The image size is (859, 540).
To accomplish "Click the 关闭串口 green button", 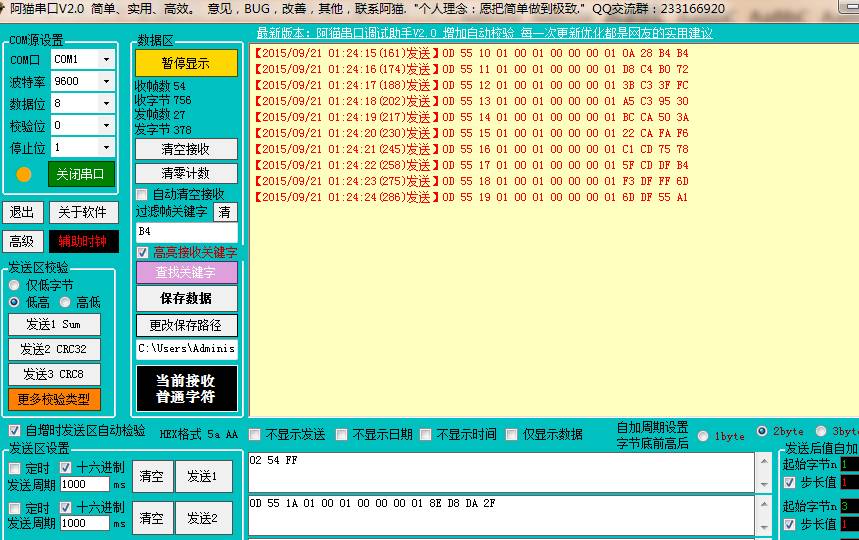I will click(x=81, y=174).
